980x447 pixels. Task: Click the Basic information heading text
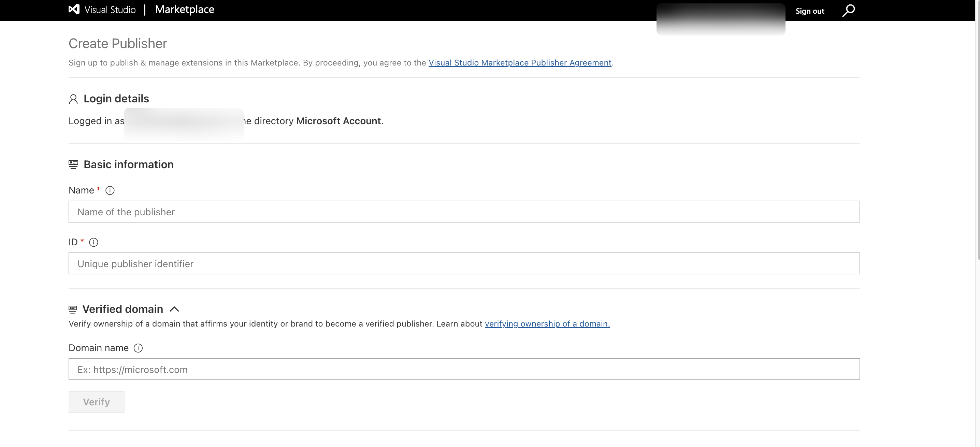coord(129,164)
